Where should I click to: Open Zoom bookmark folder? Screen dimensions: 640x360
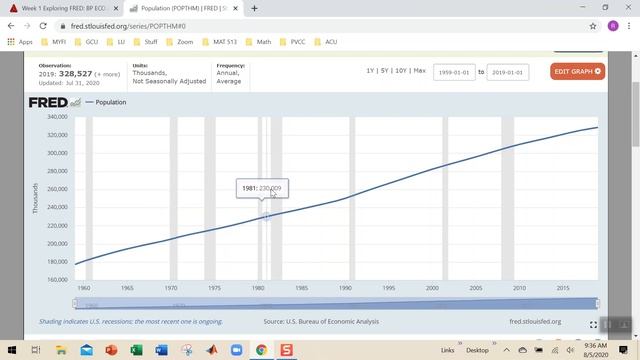tap(180, 42)
